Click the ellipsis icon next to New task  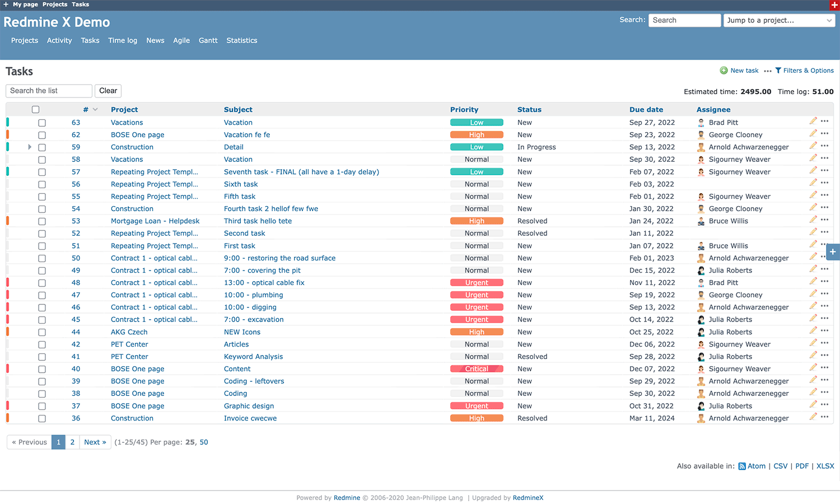point(768,71)
